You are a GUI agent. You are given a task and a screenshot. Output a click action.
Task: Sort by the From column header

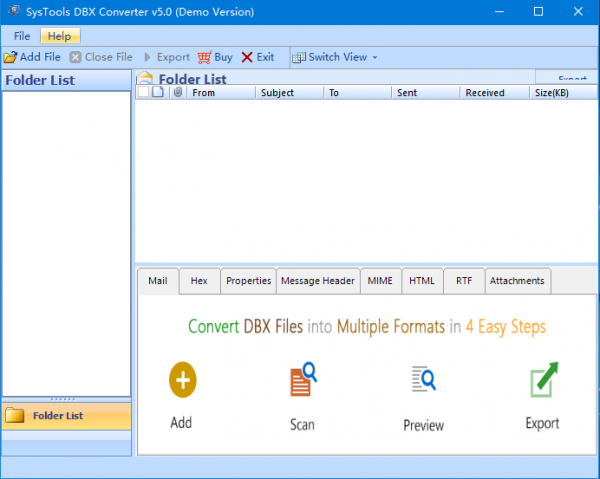pos(220,93)
